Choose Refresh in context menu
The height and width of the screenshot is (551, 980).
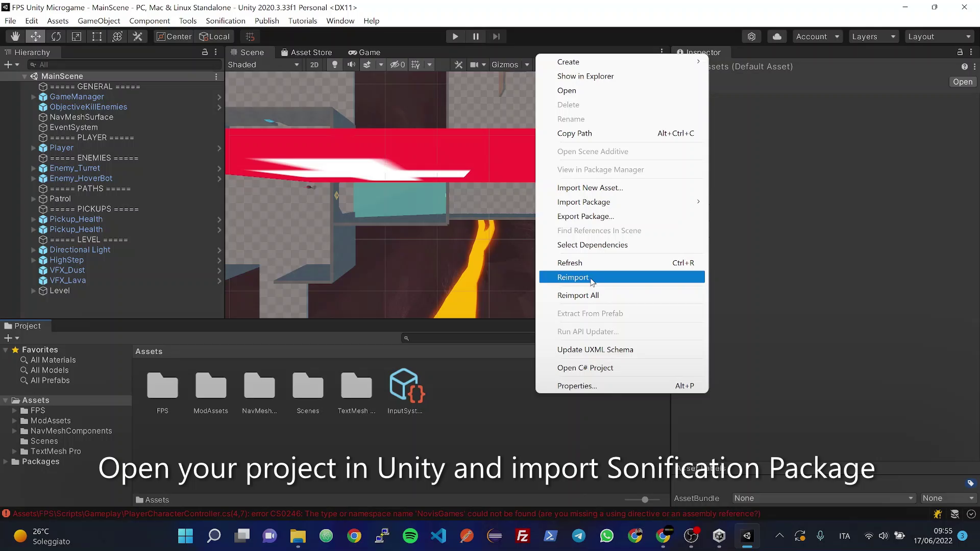[622, 263]
